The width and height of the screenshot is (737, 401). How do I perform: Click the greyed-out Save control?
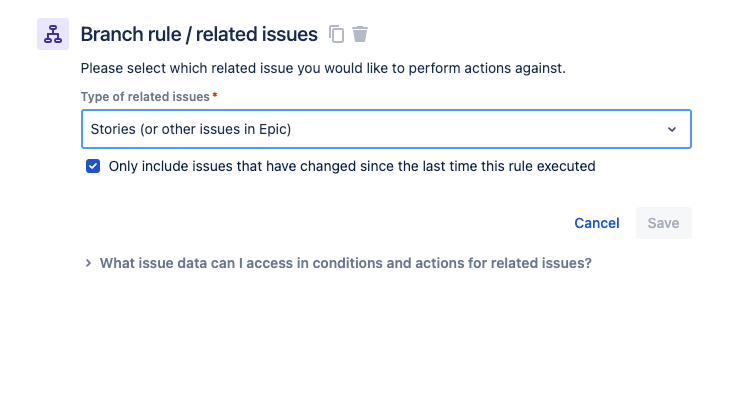tap(664, 223)
